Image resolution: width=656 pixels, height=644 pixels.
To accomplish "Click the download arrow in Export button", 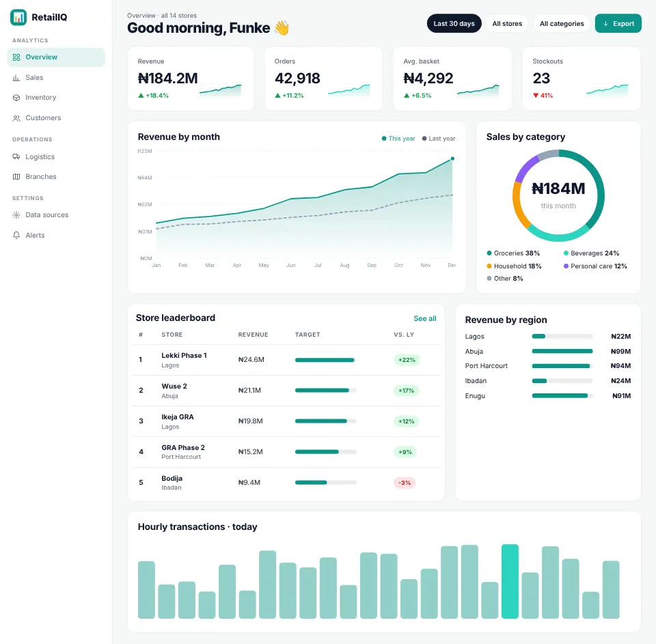I will point(605,24).
